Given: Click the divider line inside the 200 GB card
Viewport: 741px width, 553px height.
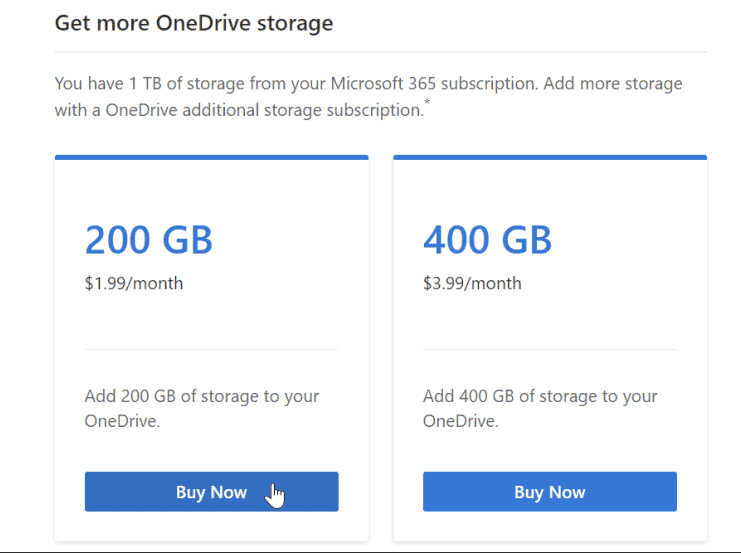Looking at the screenshot, I should click(211, 350).
